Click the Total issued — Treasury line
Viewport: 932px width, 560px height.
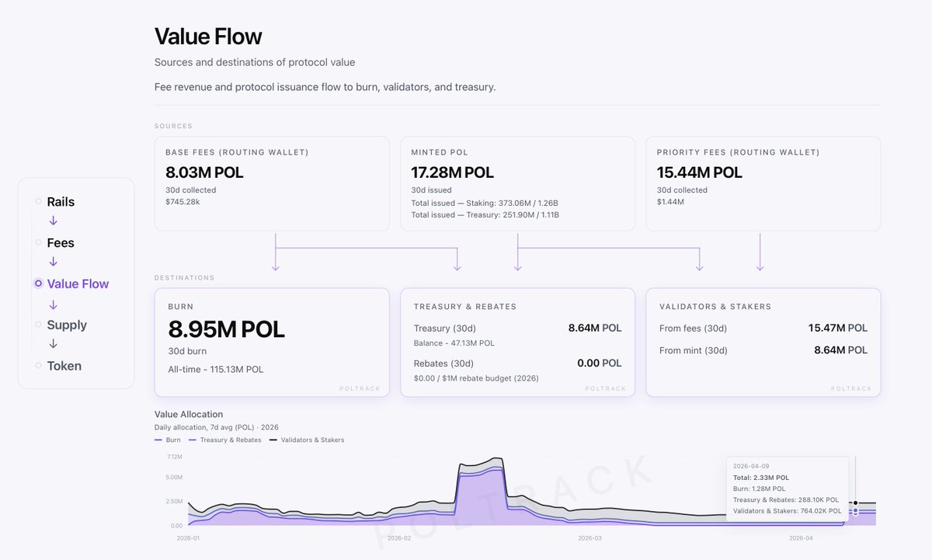pyautogui.click(x=485, y=215)
